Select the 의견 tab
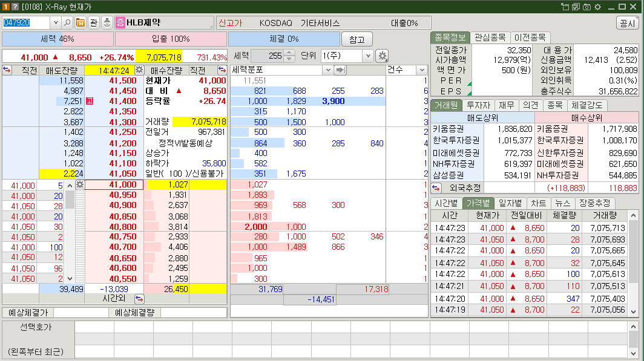Viewport: 644px width, 361px height. coord(531,105)
